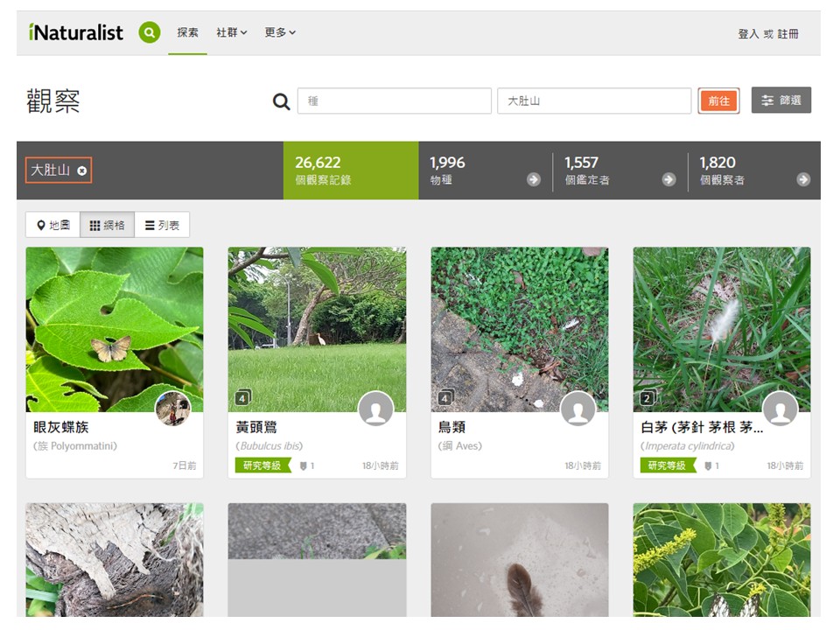Switch to 列表 list view
This screenshot has width=840, height=630.
[x=162, y=225]
